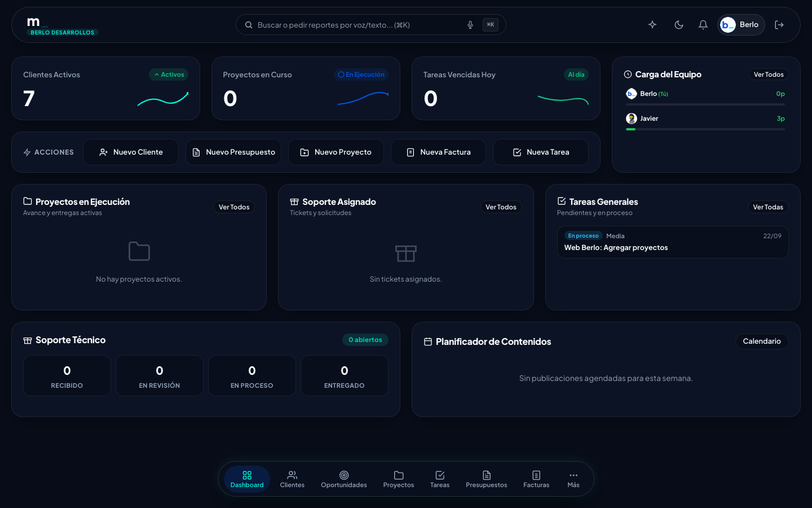Screen dimensions: 812x508
Task: Create a Nuevo Cliente
Action: click(131, 152)
